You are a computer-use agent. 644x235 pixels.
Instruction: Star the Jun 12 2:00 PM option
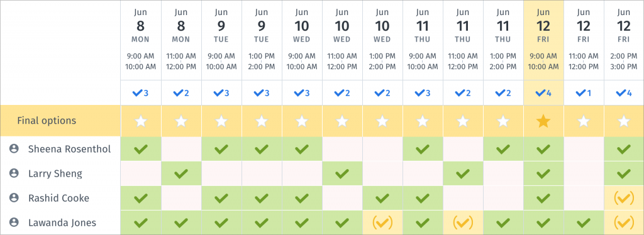624,121
